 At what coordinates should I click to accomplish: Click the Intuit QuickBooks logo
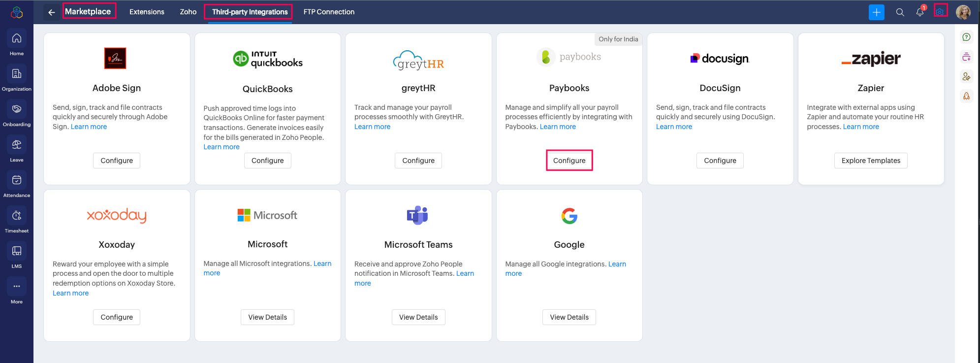[x=268, y=59]
